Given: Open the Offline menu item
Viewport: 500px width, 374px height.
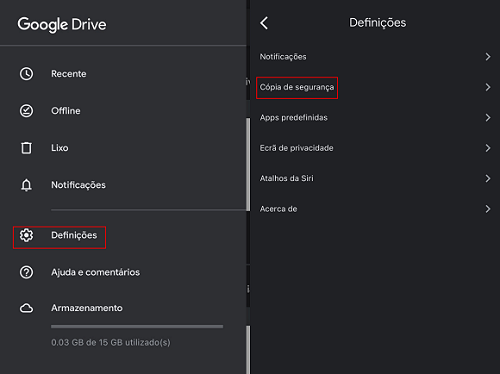Looking at the screenshot, I should 123,111.
